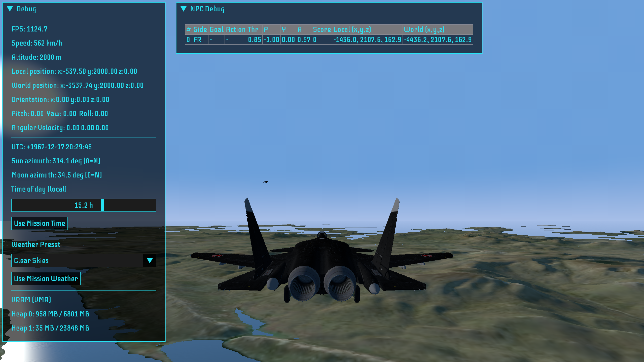Click the Clear Skies combo box
The height and width of the screenshot is (362, 644).
[77, 260]
